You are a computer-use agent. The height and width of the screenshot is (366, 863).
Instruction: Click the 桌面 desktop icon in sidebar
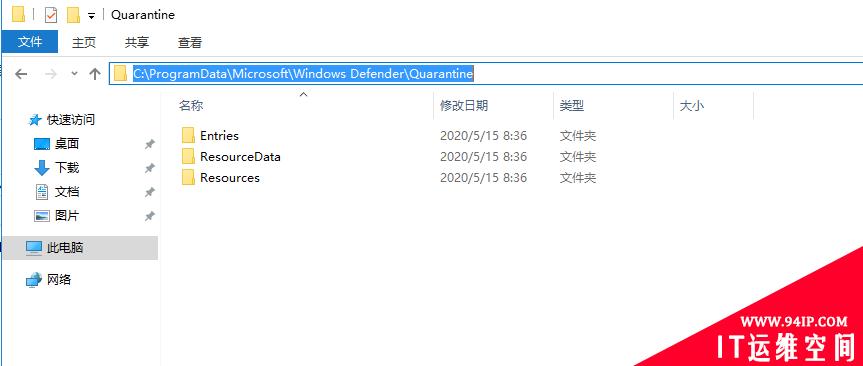(x=42, y=144)
